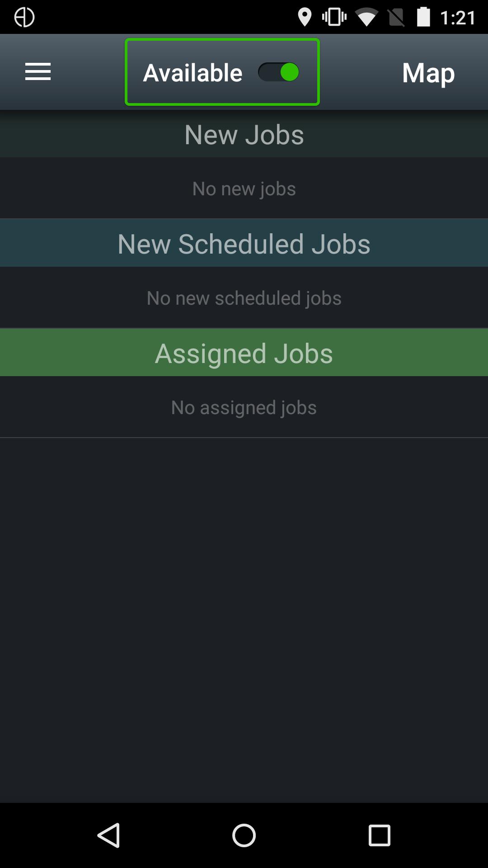Collapse the New Jobs section

(244, 134)
